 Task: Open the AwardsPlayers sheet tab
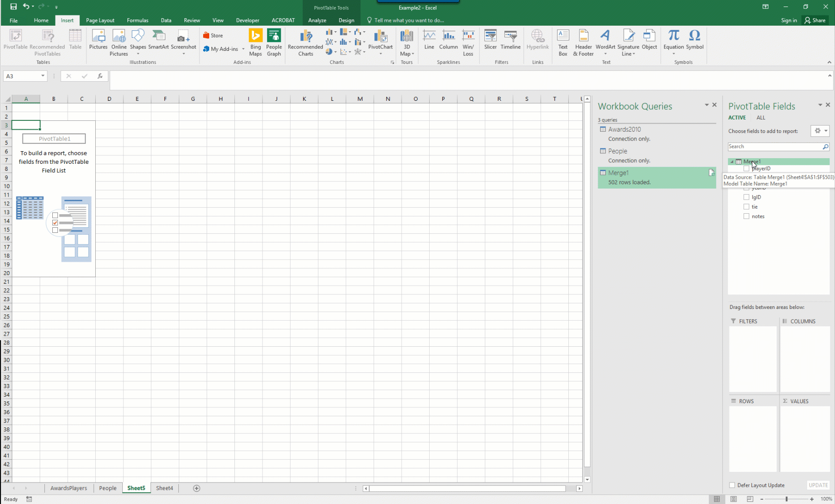pos(69,488)
